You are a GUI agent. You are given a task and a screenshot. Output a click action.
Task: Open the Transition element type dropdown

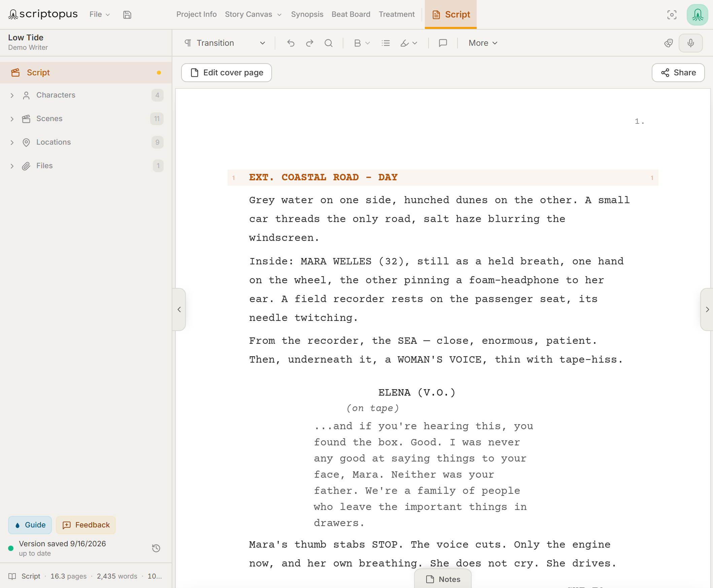tap(225, 43)
